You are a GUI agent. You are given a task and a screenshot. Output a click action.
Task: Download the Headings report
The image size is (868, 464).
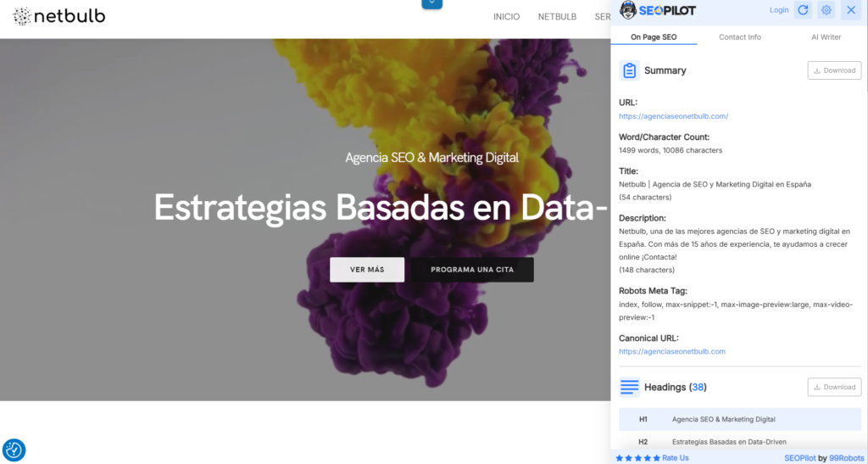[834, 387]
